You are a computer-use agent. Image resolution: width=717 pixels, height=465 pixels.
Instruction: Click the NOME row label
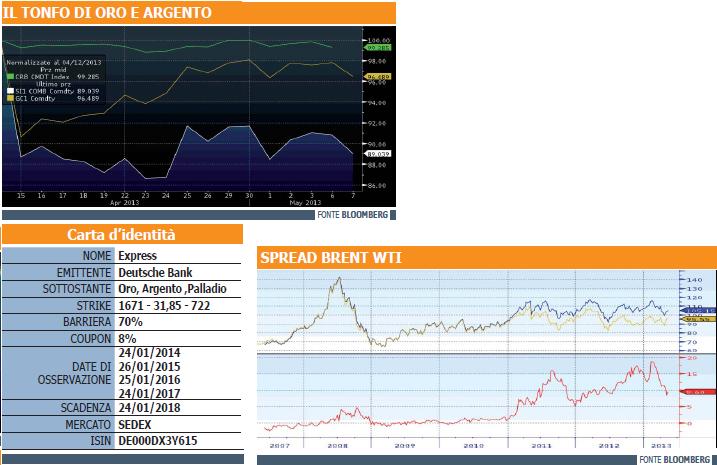97,256
